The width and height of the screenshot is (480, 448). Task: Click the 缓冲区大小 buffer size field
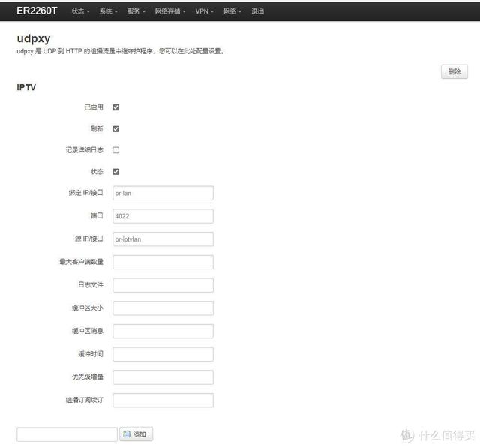pos(163,308)
